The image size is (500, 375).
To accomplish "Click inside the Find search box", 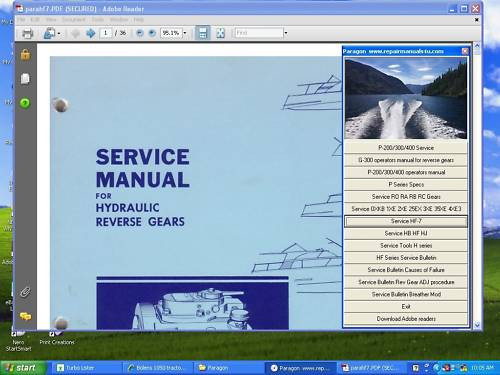I will click(x=259, y=33).
